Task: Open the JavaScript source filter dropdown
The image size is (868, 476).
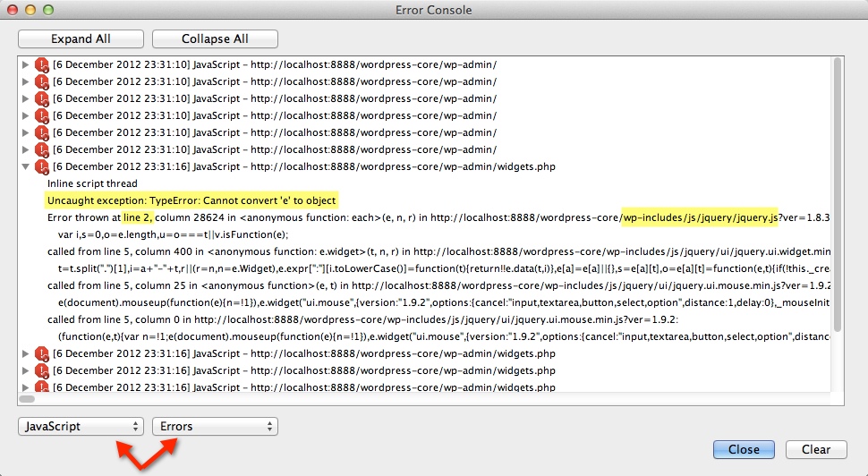Action: (x=81, y=427)
